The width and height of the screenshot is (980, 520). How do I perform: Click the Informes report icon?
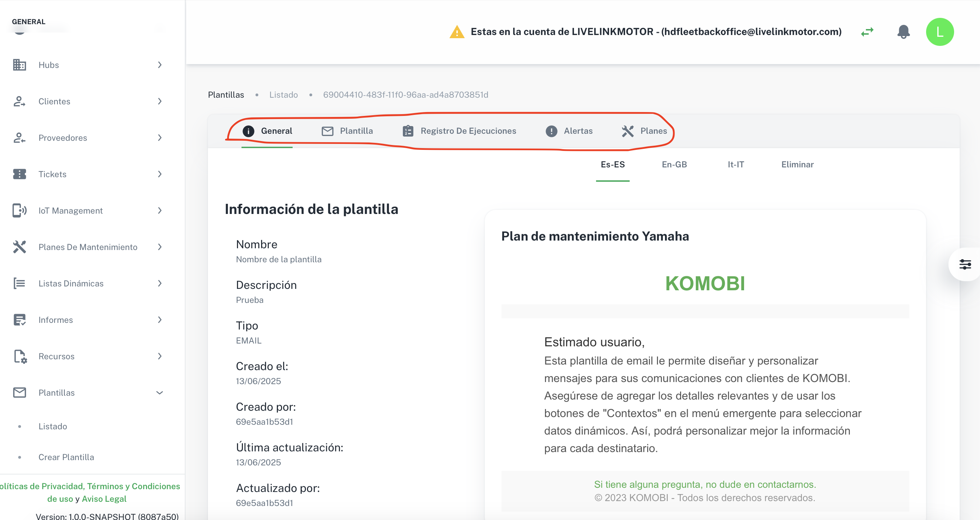tap(19, 320)
